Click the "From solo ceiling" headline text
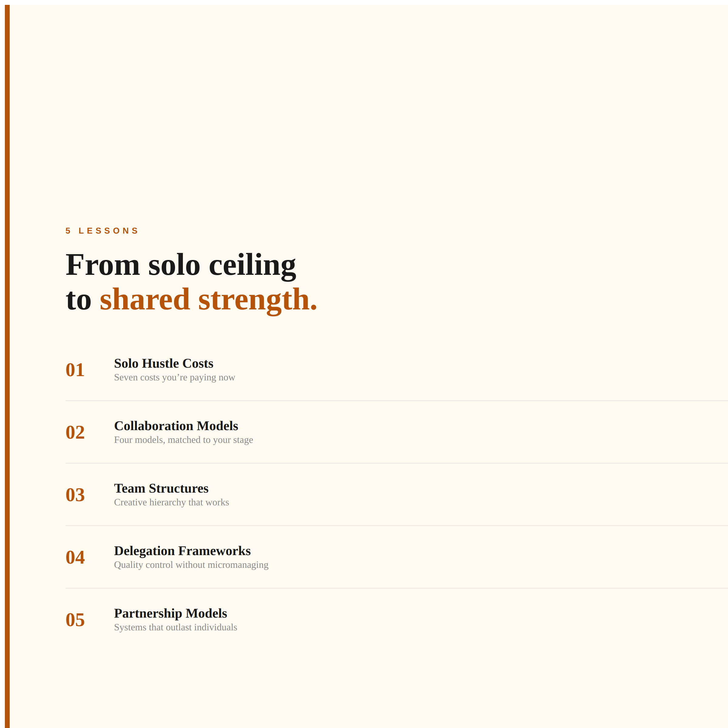 click(180, 265)
